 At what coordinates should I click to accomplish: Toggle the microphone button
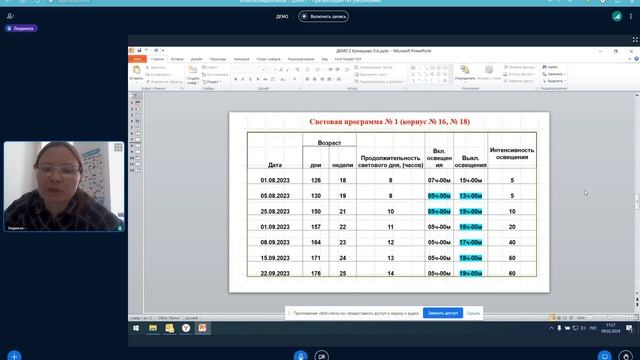(300, 356)
